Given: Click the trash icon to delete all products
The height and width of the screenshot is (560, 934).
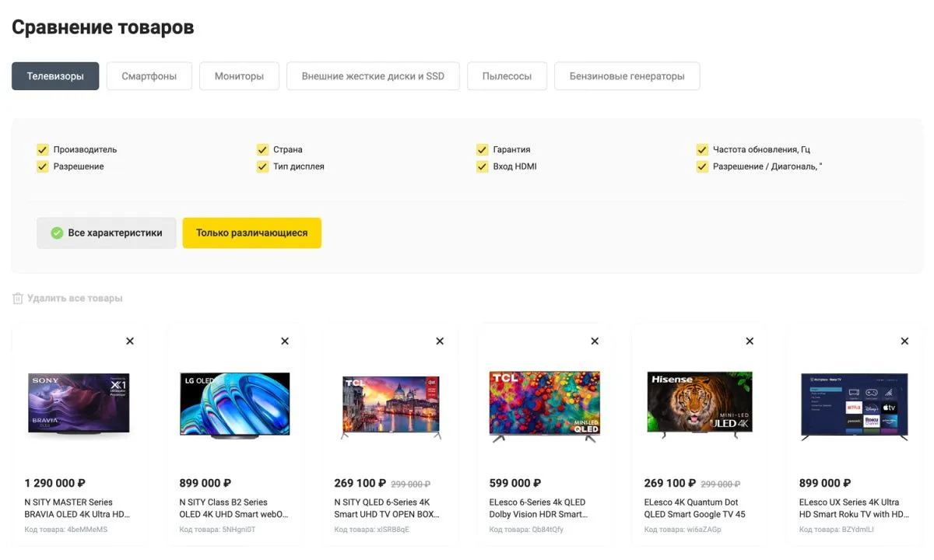Looking at the screenshot, I should [18, 299].
